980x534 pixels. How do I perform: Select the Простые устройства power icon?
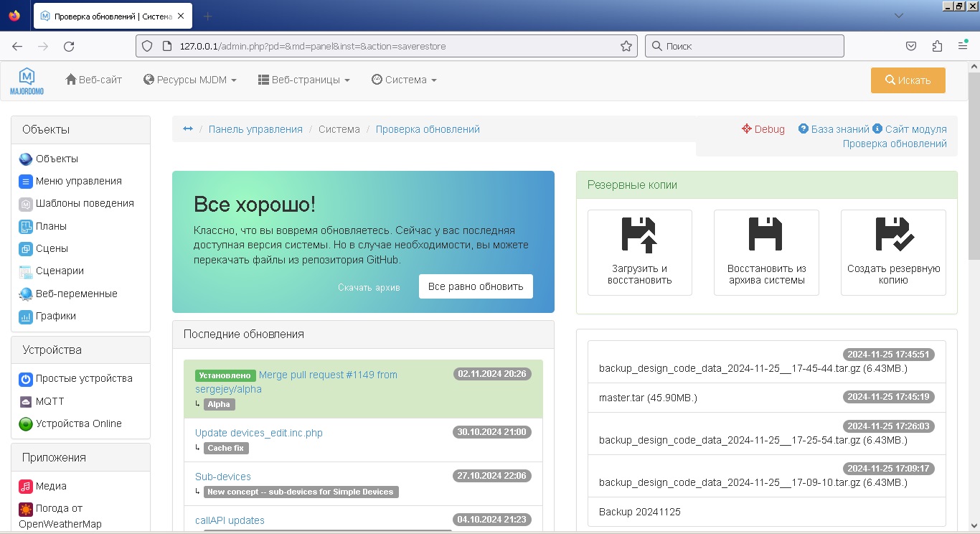pos(26,379)
